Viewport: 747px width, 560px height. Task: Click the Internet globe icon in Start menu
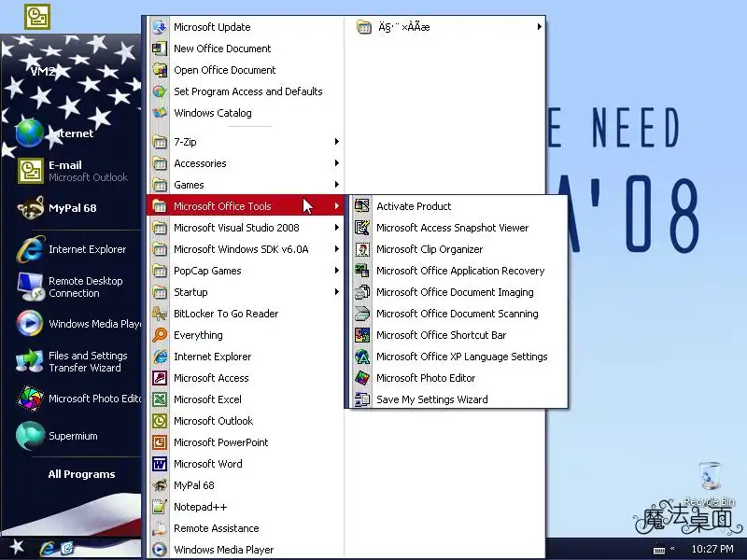pos(30,133)
